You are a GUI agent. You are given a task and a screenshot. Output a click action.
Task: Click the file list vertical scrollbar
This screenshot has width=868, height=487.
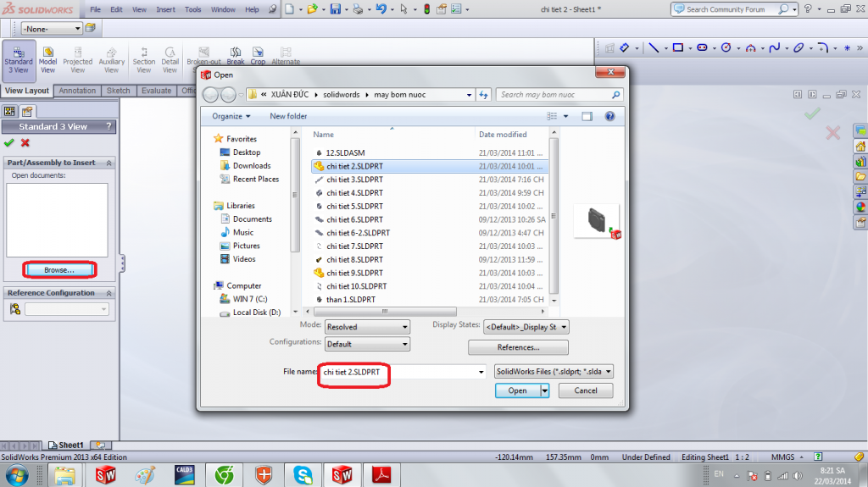click(x=554, y=216)
